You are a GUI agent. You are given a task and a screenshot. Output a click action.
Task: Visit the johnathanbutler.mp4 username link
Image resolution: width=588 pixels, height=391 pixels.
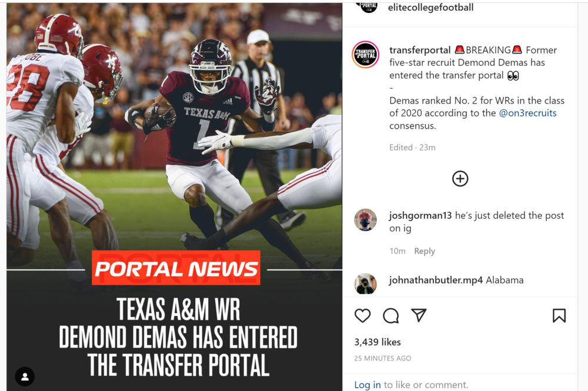coord(436,280)
